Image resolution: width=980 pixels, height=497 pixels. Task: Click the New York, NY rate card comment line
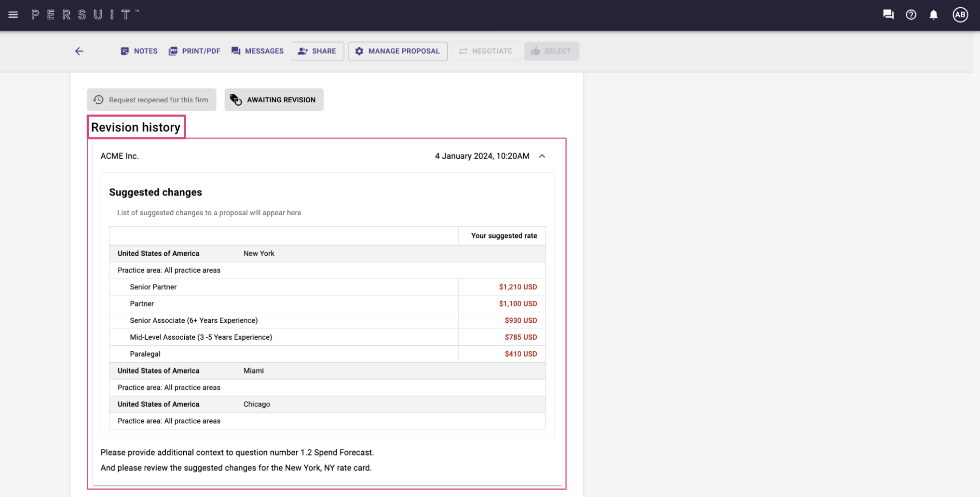click(236, 468)
